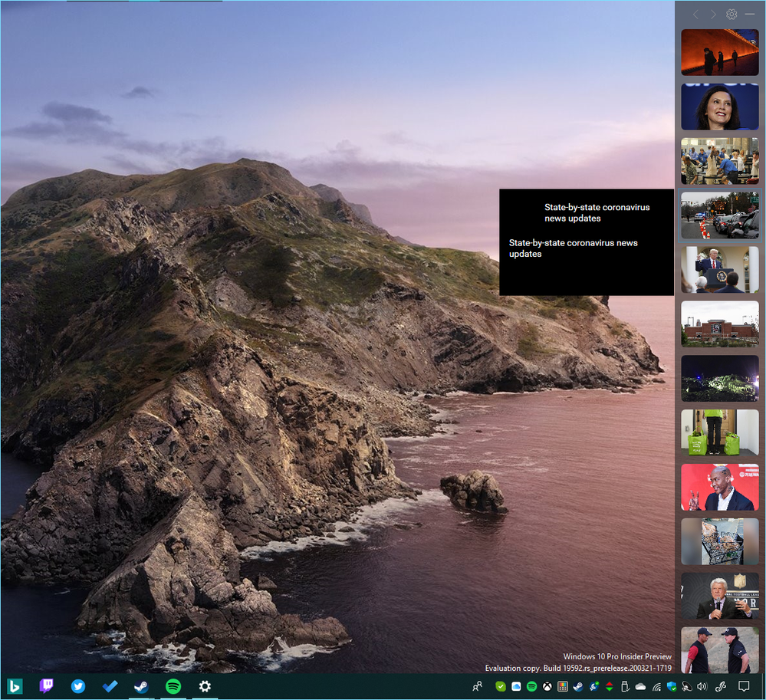
Task: Launch Twitch from the taskbar
Action: [x=46, y=686]
